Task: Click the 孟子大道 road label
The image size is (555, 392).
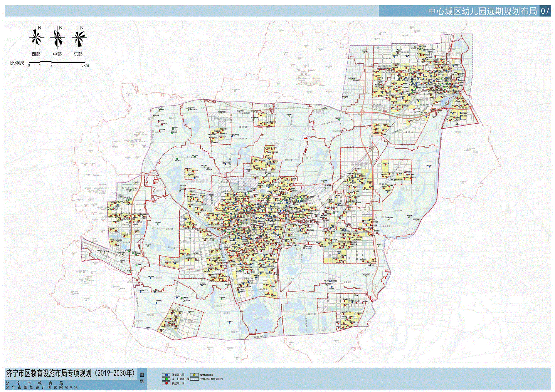Action: tap(386, 226)
